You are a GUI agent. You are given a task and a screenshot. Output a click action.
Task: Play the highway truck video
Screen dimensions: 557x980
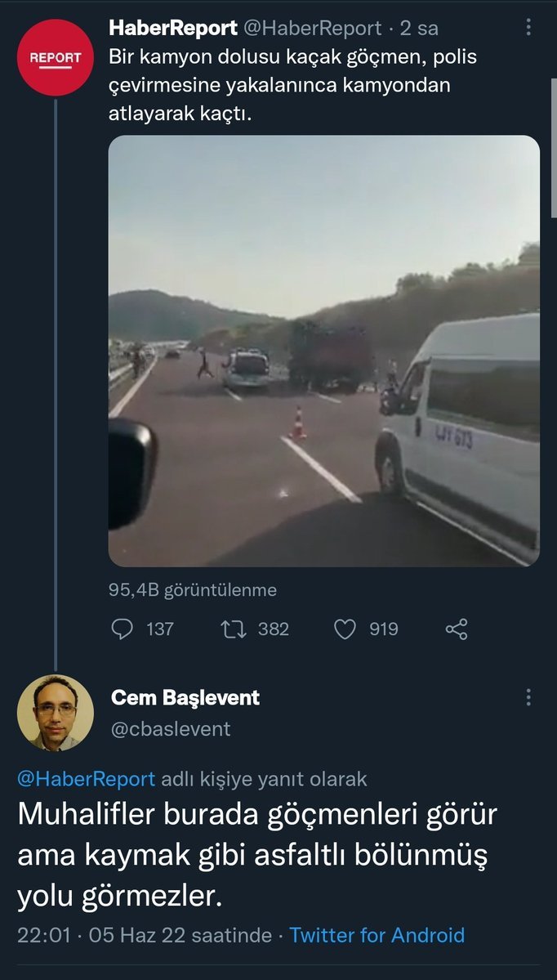click(324, 351)
